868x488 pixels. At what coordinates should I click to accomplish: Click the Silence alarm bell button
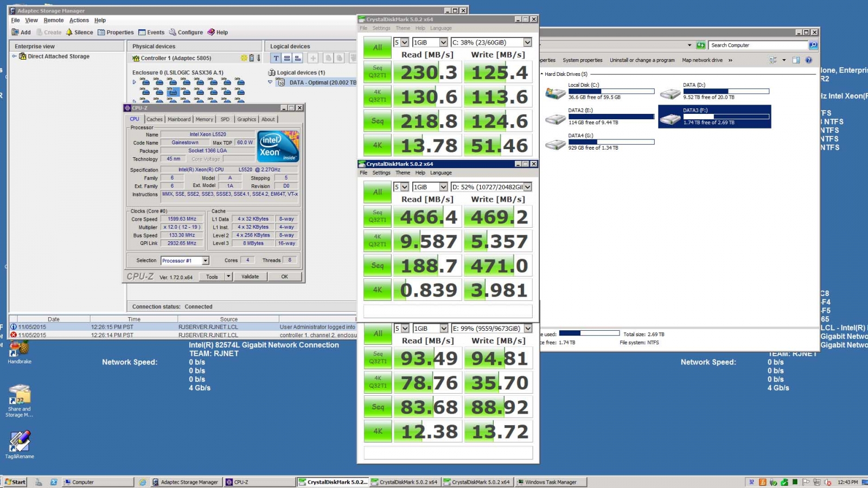click(79, 33)
